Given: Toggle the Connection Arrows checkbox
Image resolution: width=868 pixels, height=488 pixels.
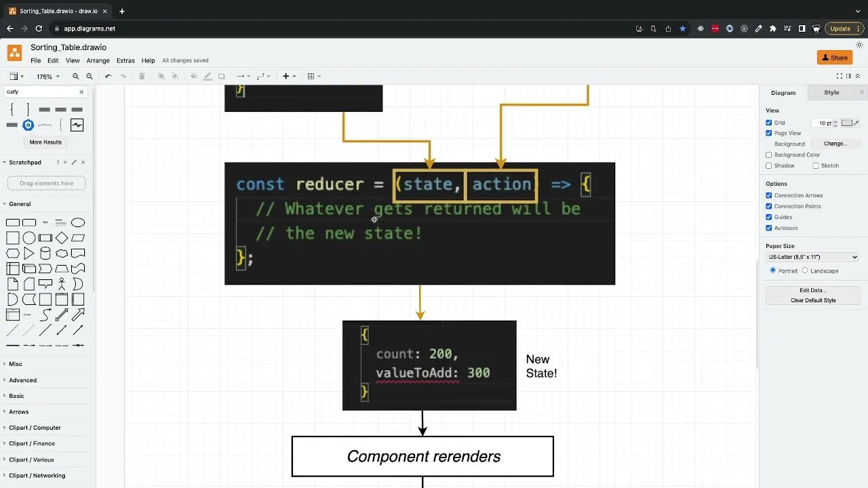Looking at the screenshot, I should pos(769,195).
